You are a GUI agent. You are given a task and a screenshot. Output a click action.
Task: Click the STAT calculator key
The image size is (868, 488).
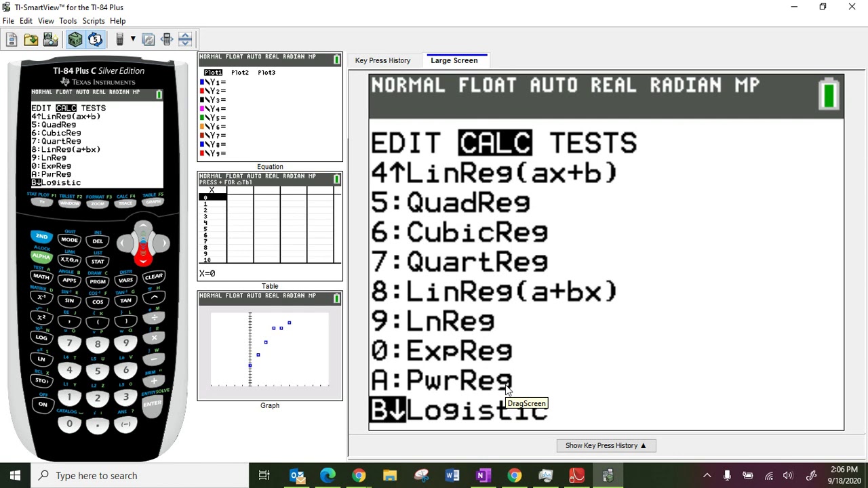coord(98,262)
